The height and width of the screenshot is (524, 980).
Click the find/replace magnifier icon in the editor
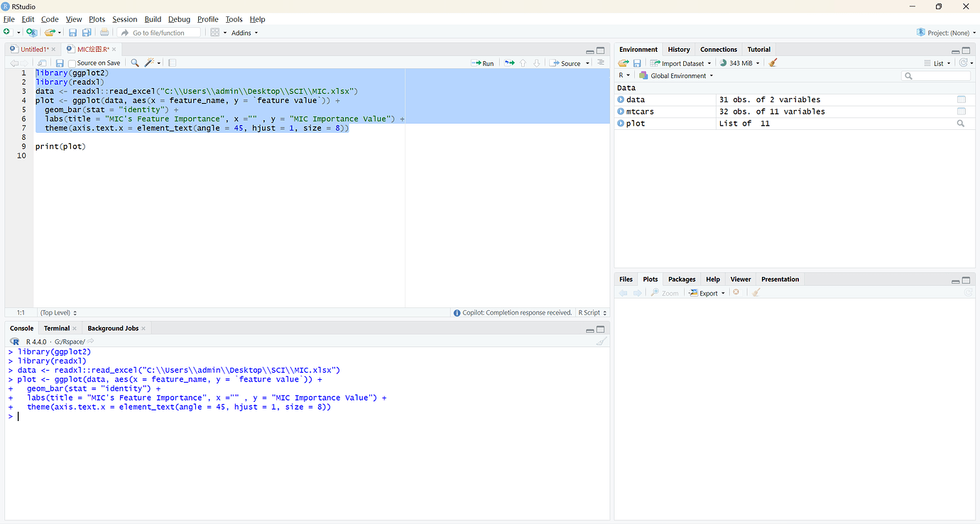click(x=135, y=63)
